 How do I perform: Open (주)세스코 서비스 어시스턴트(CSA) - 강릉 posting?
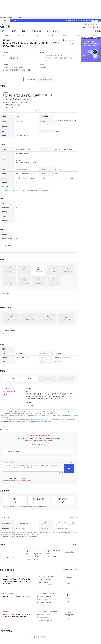click(x=17, y=597)
